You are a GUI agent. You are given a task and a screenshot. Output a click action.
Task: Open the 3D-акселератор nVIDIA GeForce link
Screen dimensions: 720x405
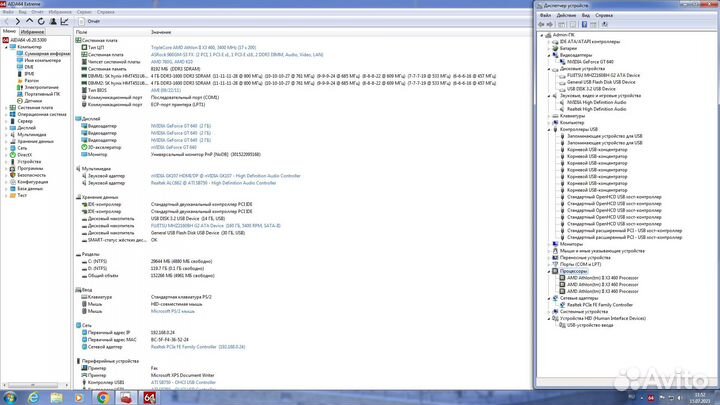point(174,147)
